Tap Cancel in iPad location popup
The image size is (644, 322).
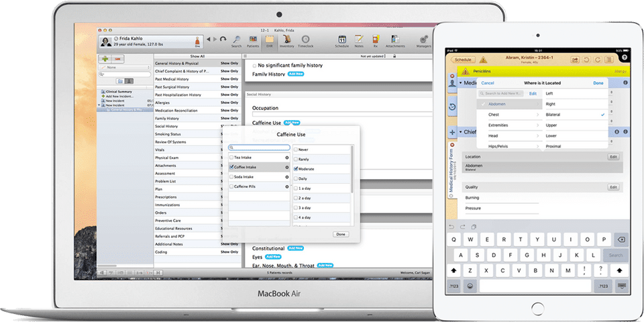pyautogui.click(x=488, y=83)
